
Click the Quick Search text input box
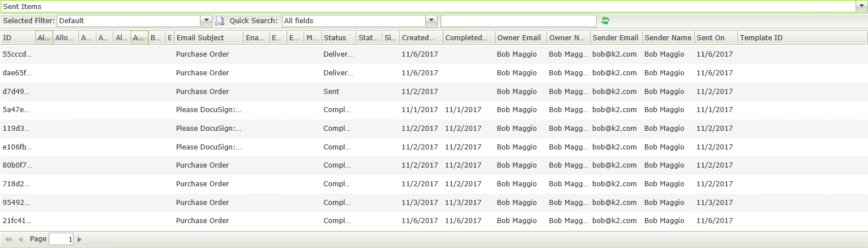pos(518,21)
